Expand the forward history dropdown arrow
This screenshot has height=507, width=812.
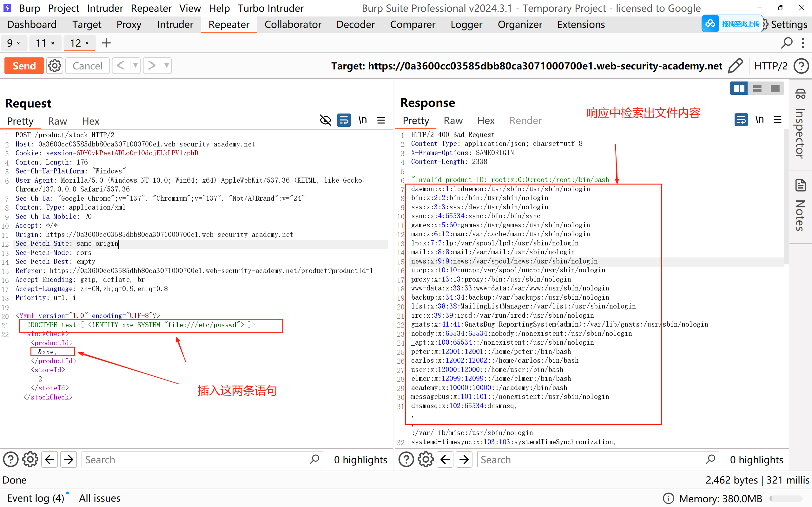166,65
